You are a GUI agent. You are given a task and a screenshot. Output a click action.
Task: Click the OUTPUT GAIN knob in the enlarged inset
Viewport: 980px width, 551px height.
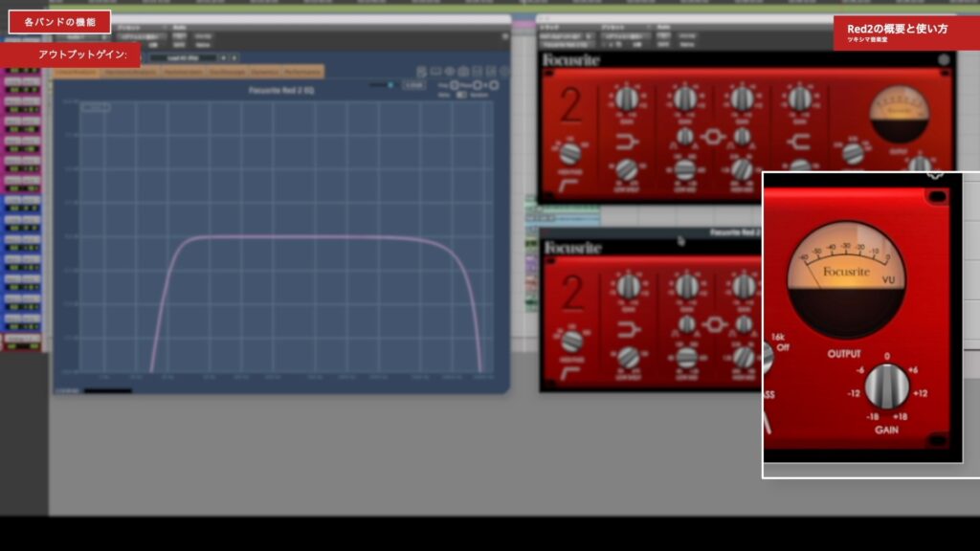click(x=886, y=386)
